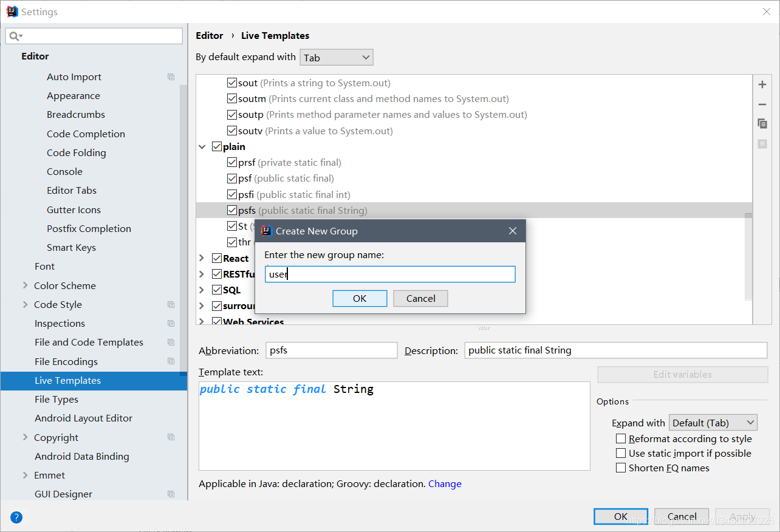Enable Shorten FQ names option

[x=621, y=468]
